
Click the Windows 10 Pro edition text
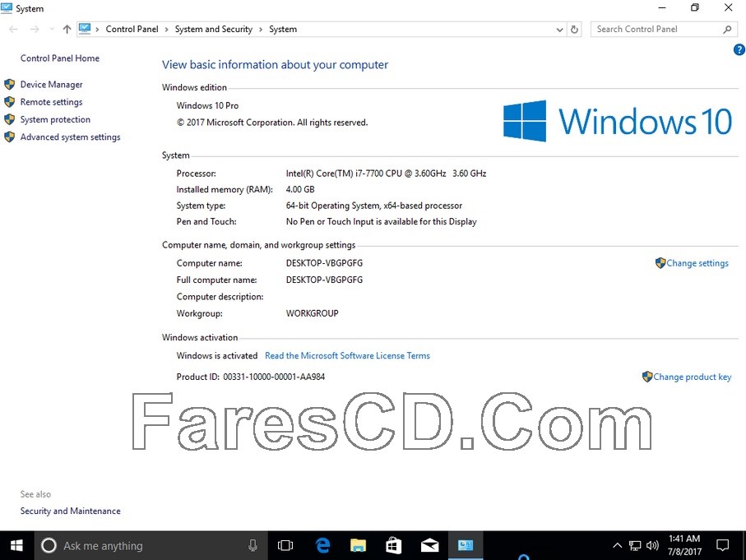pyautogui.click(x=207, y=105)
